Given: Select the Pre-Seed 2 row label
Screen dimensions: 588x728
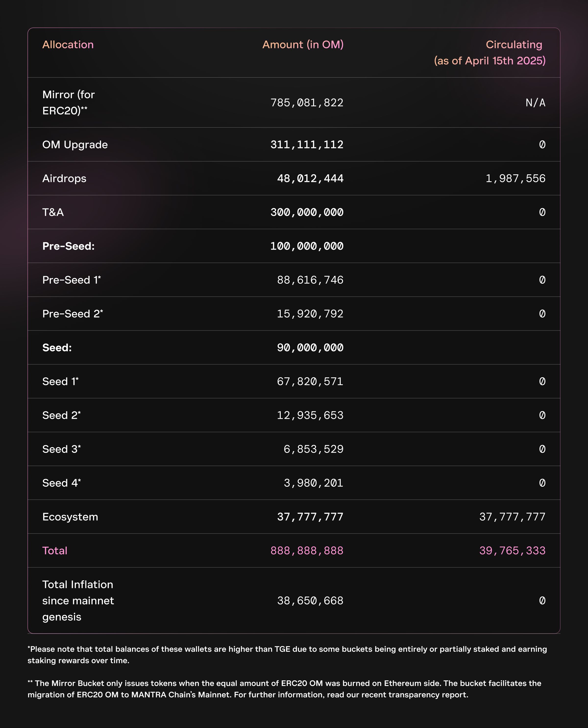Looking at the screenshot, I should [x=73, y=314].
